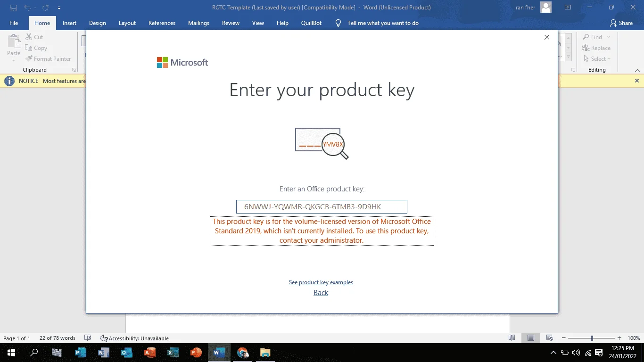Image resolution: width=644 pixels, height=362 pixels.
Task: Click the zoom out minus button
Action: [564, 338]
